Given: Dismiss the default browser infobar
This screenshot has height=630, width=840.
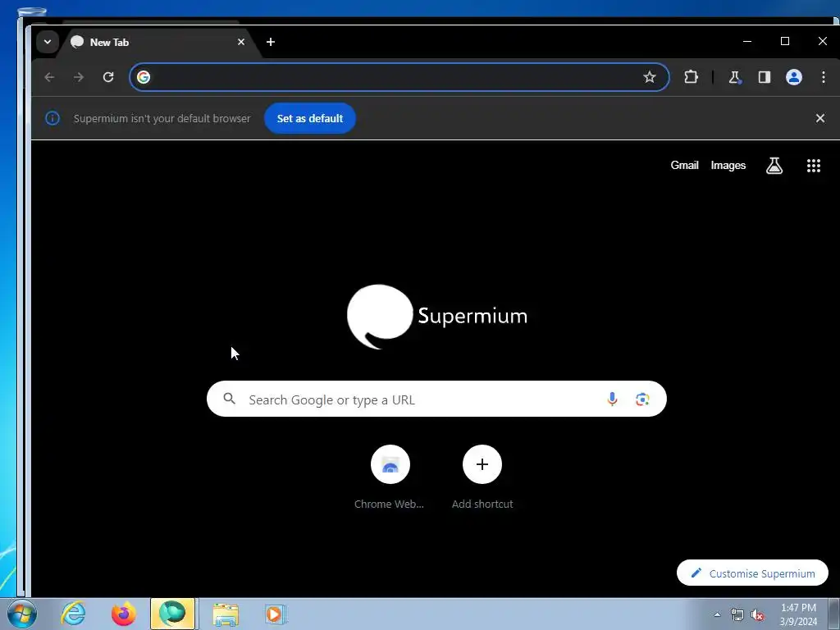Looking at the screenshot, I should click(x=820, y=118).
